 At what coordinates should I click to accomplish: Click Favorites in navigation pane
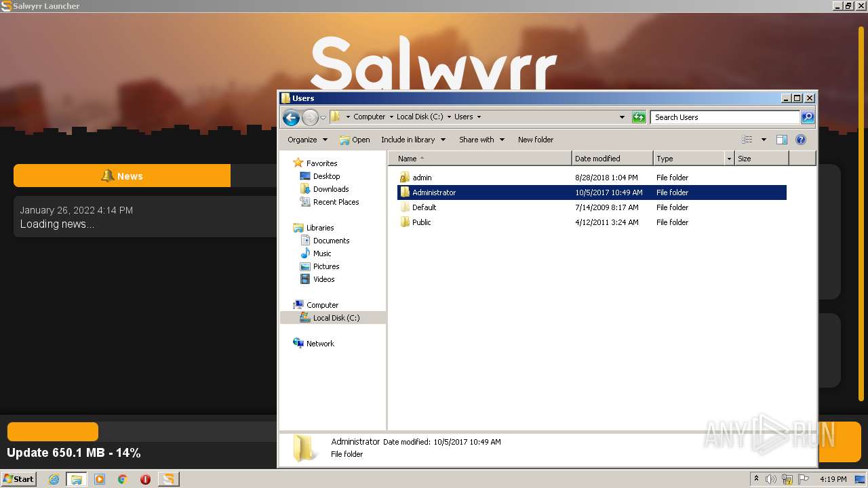pyautogui.click(x=321, y=163)
